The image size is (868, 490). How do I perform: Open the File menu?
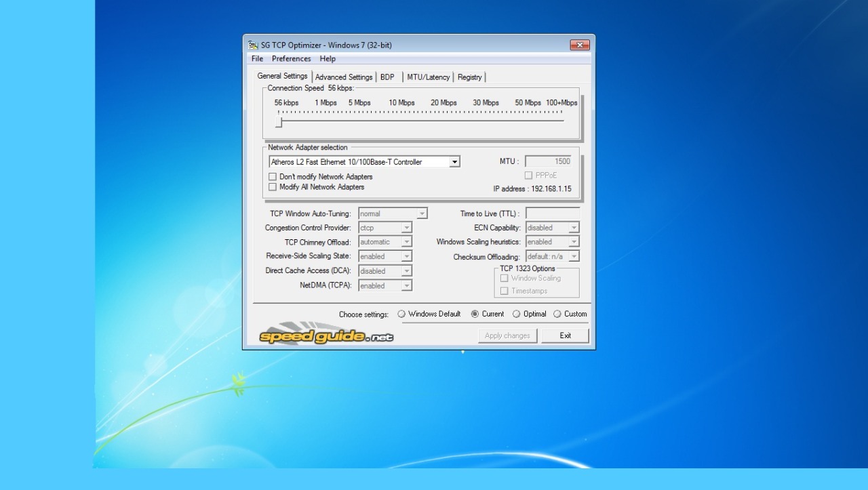point(257,59)
